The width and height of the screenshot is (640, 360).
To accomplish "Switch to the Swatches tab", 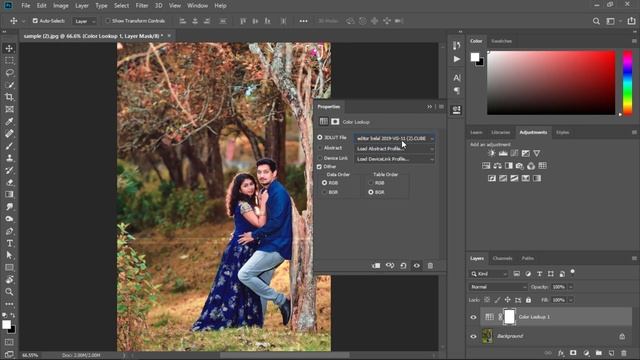I will [x=501, y=41].
